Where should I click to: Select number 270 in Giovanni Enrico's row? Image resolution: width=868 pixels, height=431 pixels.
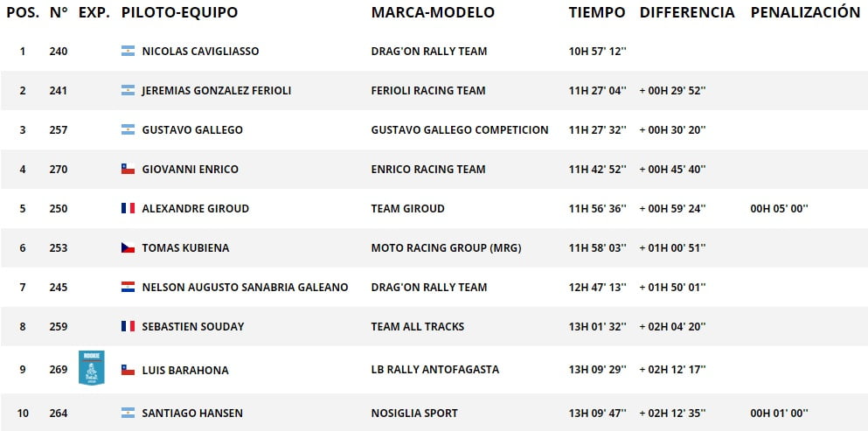(58, 169)
